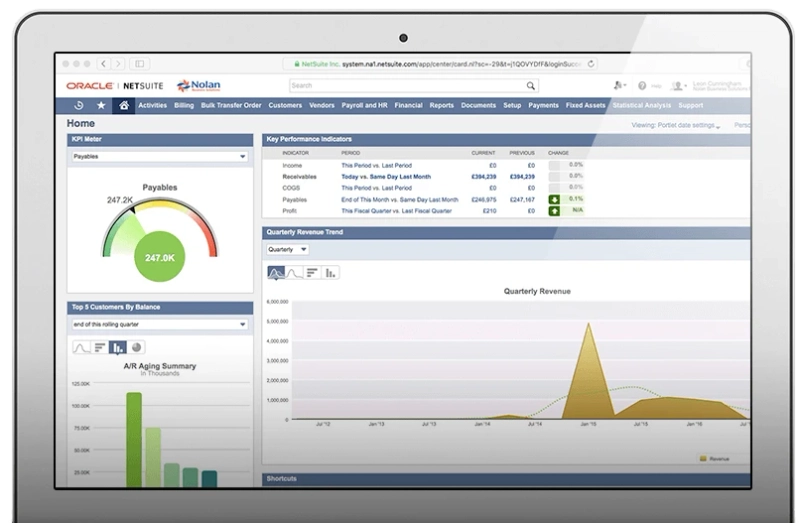
Task: Click the Oracle NetSuite logo
Action: coord(115,86)
